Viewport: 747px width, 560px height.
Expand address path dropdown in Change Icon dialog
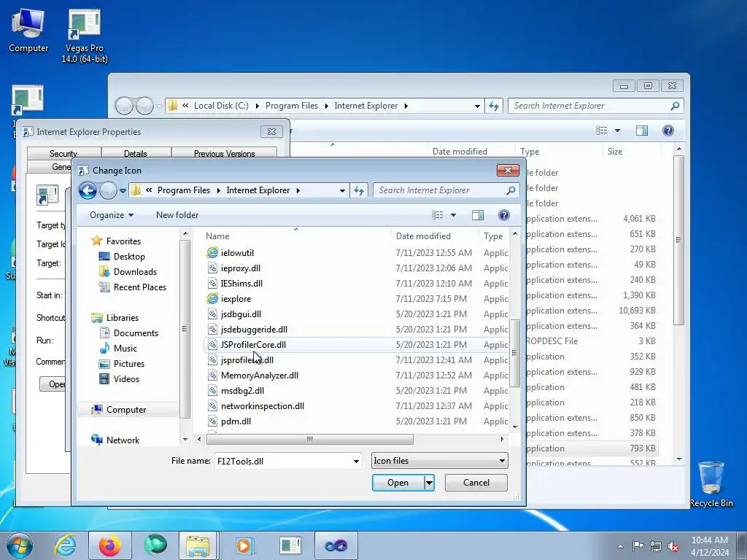tap(342, 190)
